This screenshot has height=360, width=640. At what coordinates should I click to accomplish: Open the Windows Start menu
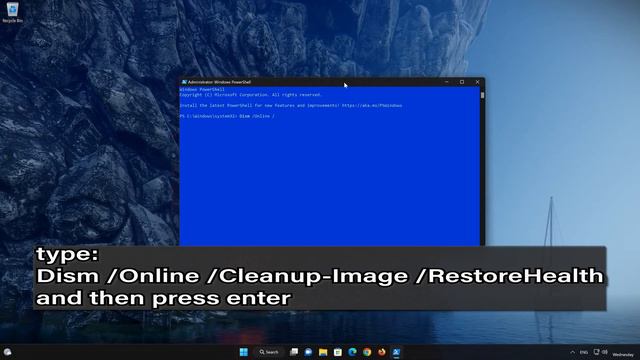244,352
